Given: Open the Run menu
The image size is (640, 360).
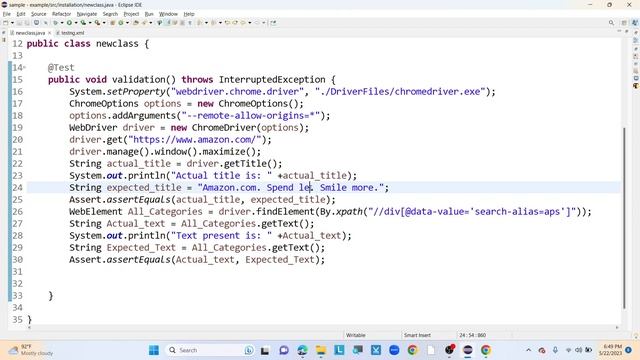Looking at the screenshot, I should coord(149,14).
